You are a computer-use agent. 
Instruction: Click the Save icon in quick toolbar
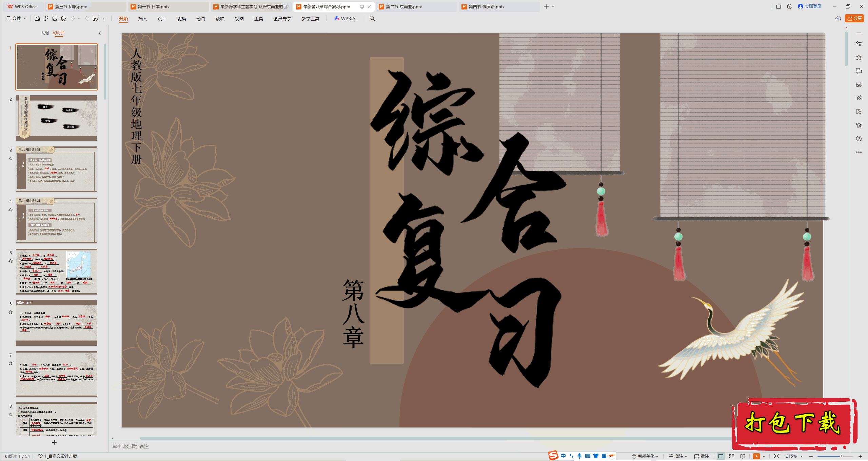(37, 19)
